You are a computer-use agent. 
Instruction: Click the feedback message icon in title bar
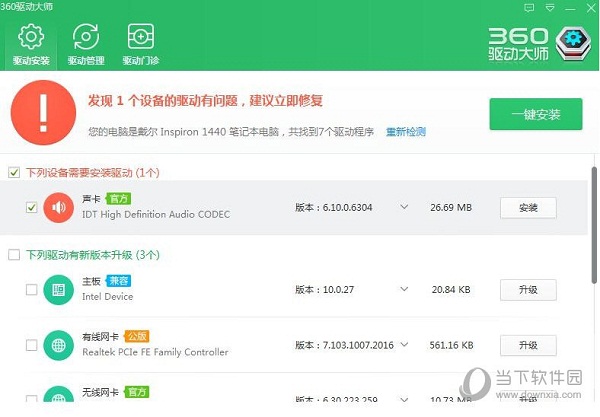coord(529,7)
